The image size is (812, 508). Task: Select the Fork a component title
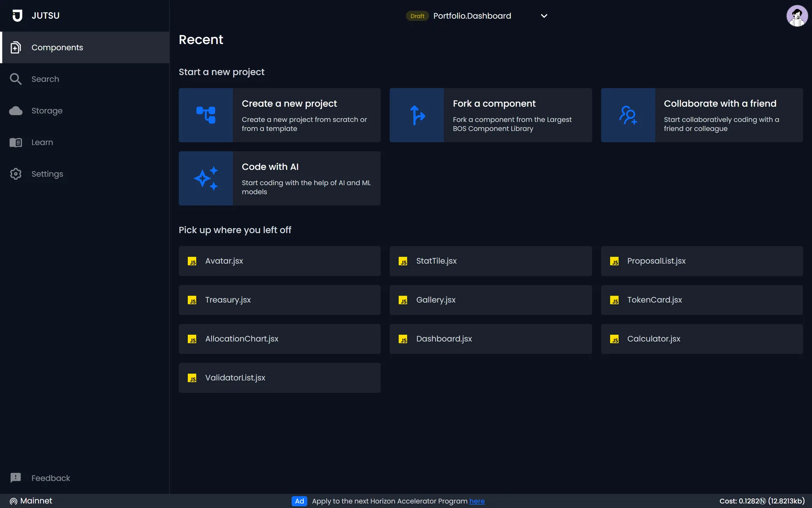494,104
